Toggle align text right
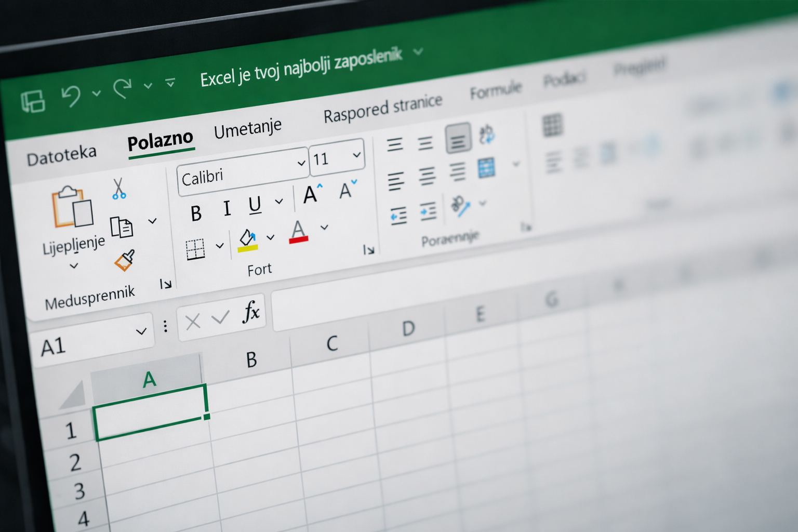Screen dimensions: 798x532 [457, 171]
